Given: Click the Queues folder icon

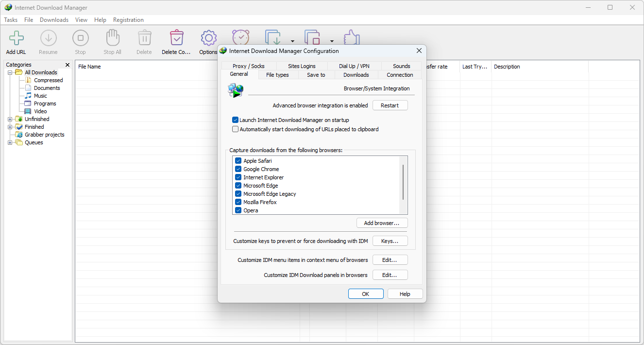Looking at the screenshot, I should (19, 142).
